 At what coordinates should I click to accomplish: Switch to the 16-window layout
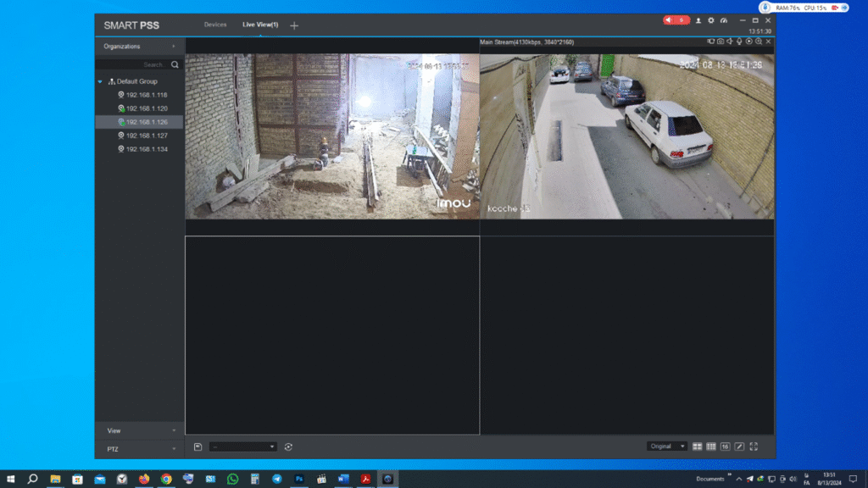coord(726,446)
